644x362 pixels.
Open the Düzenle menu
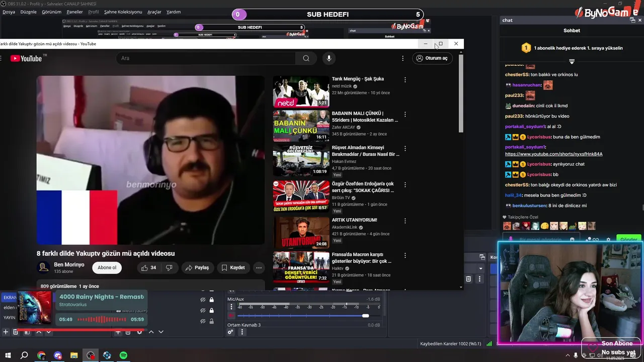(x=28, y=12)
